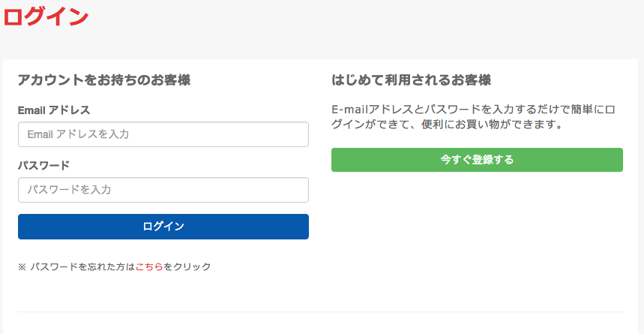Select the はじめて利用されるお客様 heading
This screenshot has height=334, width=644.
click(411, 80)
